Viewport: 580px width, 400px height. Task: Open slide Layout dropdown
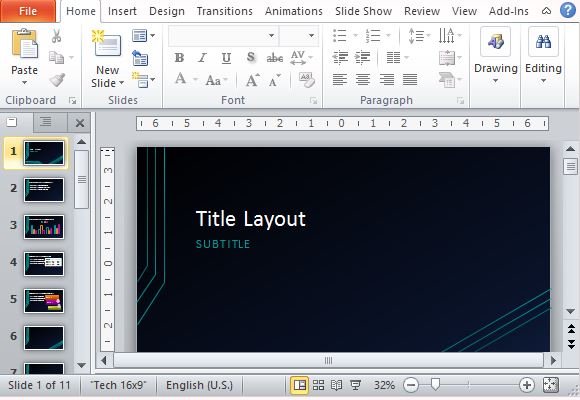pos(144,36)
